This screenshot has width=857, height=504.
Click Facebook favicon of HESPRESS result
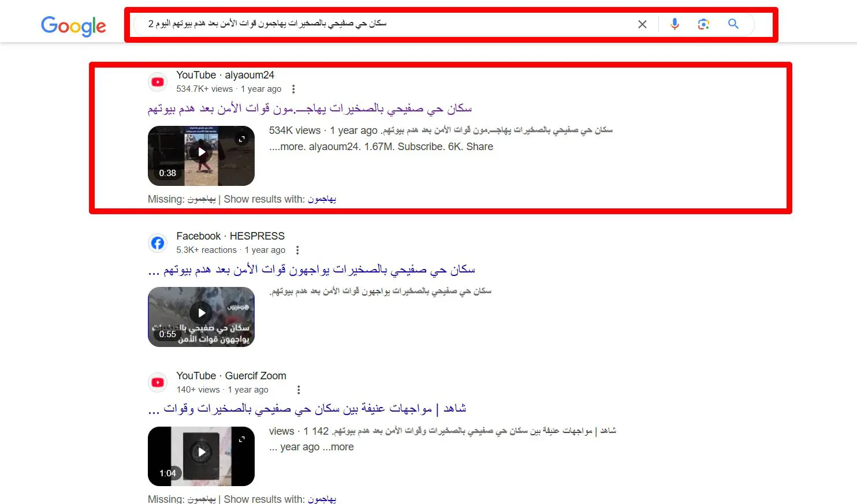158,243
